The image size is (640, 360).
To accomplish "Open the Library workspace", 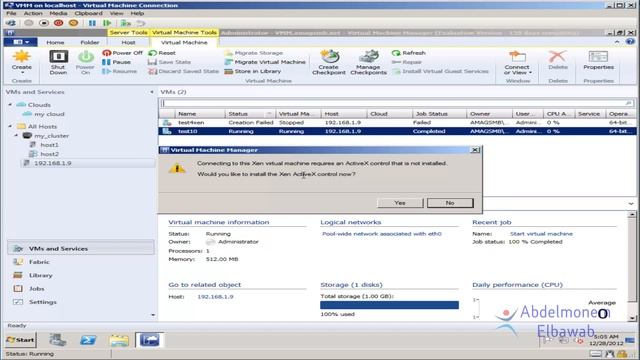I will 40,276.
